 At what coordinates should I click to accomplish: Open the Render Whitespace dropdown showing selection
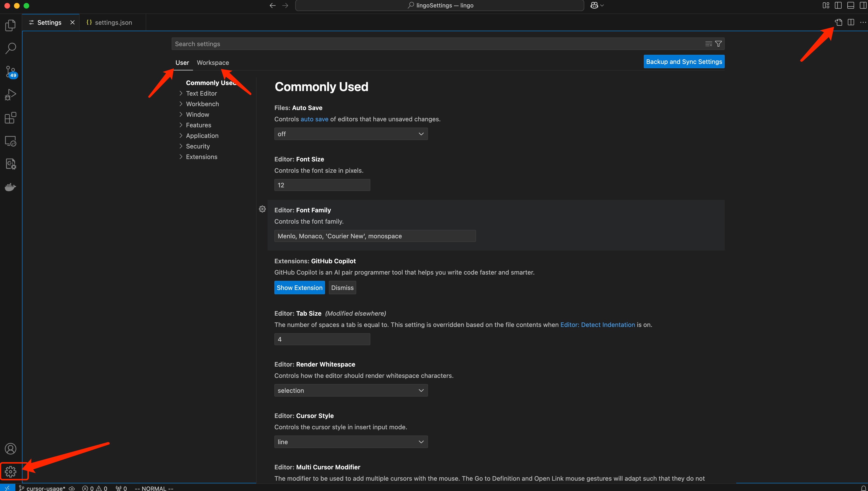pyautogui.click(x=351, y=391)
